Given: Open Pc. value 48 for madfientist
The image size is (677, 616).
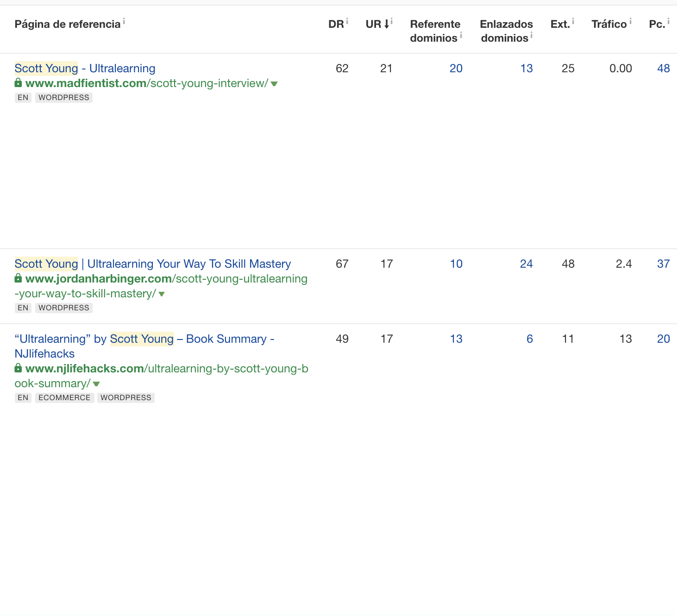Looking at the screenshot, I should click(664, 69).
